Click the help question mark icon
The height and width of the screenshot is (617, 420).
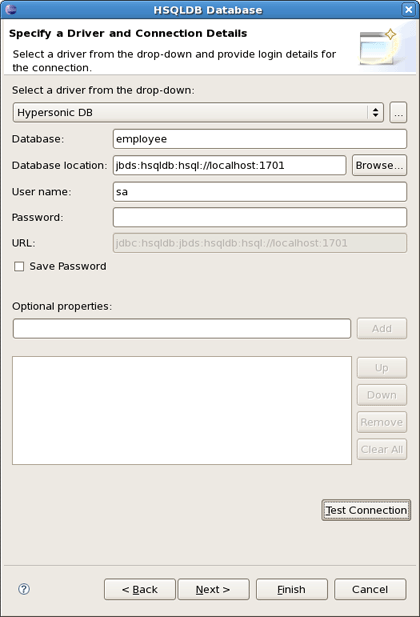(x=24, y=589)
